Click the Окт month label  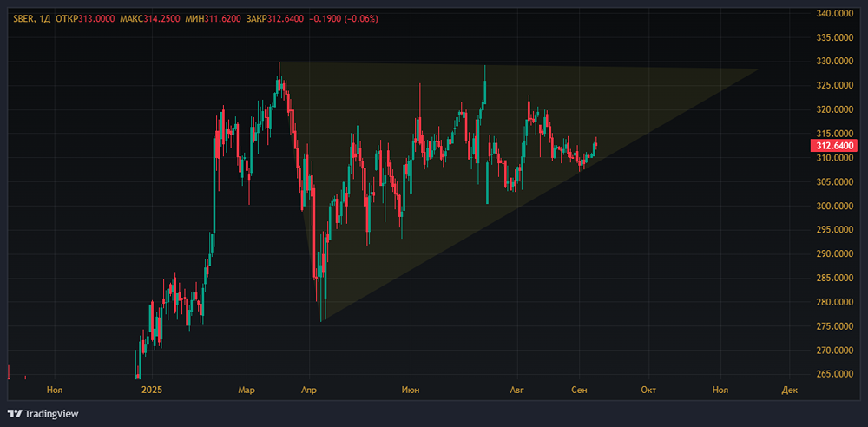pyautogui.click(x=648, y=390)
